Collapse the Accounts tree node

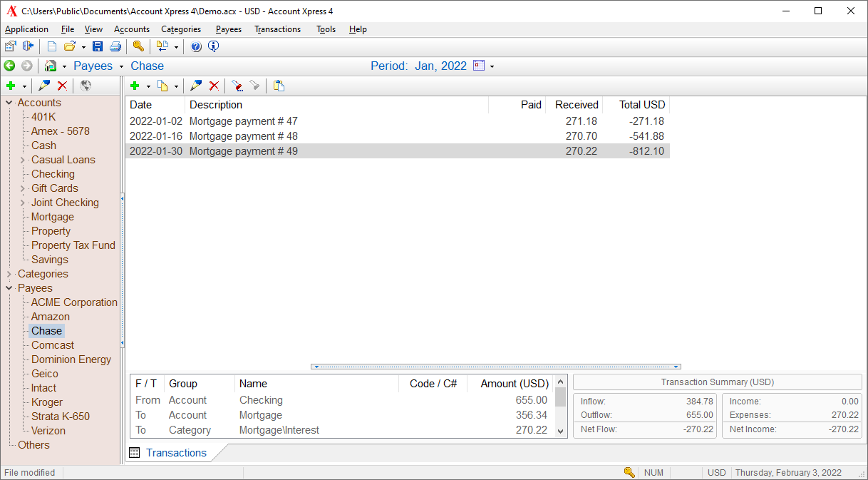(9, 103)
